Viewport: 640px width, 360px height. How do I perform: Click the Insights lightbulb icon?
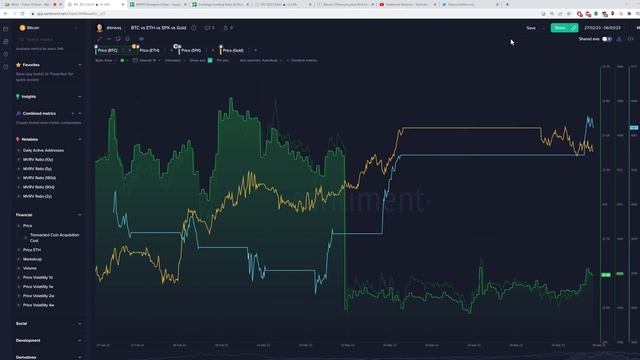click(18, 97)
